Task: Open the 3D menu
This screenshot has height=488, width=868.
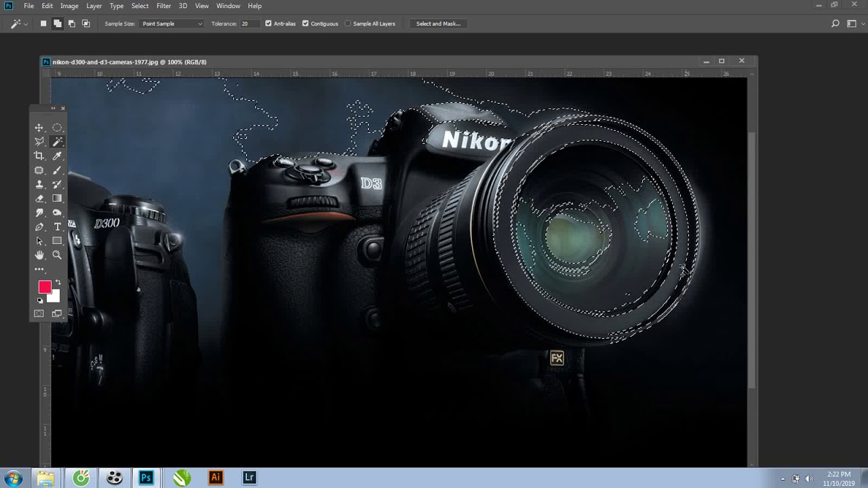Action: pos(183,6)
